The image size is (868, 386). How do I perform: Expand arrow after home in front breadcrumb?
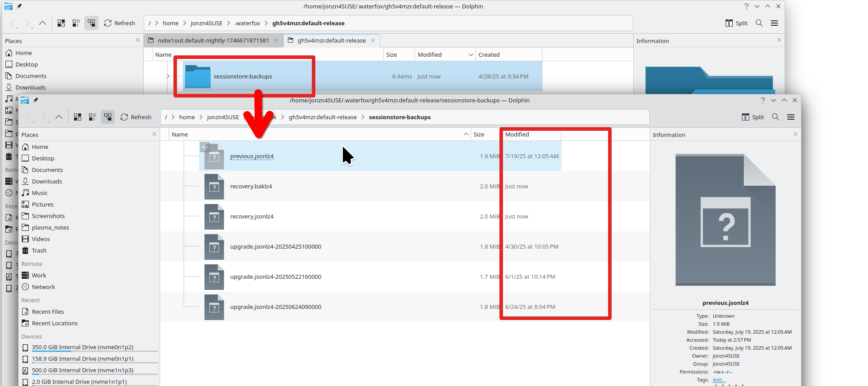point(201,117)
